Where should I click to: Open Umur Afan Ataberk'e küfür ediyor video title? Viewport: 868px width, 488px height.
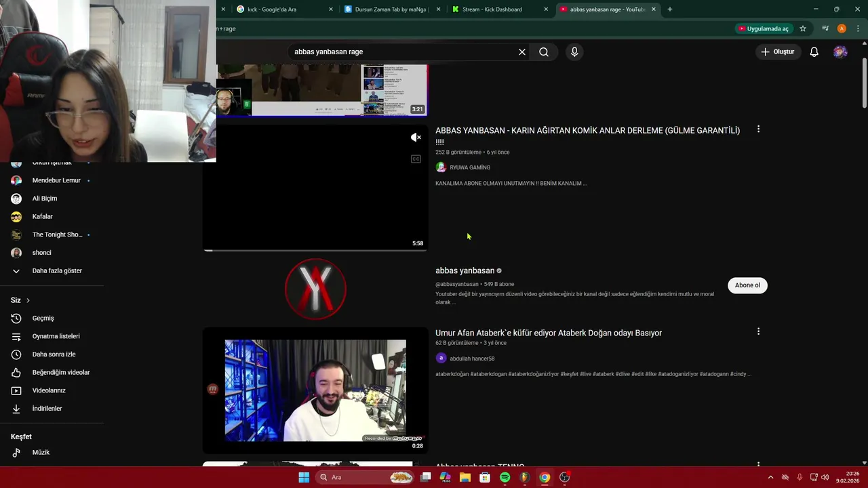pos(549,333)
